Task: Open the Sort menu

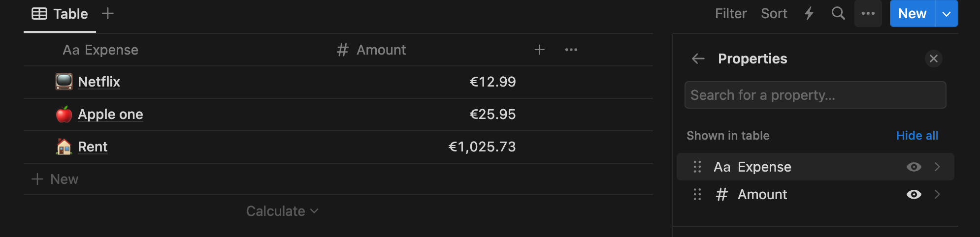Action: (774, 14)
